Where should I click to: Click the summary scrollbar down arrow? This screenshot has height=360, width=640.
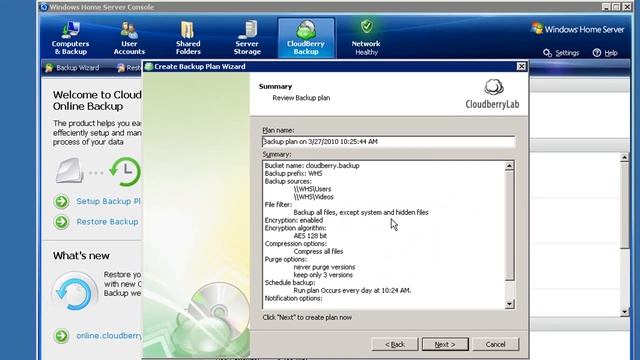point(509,304)
